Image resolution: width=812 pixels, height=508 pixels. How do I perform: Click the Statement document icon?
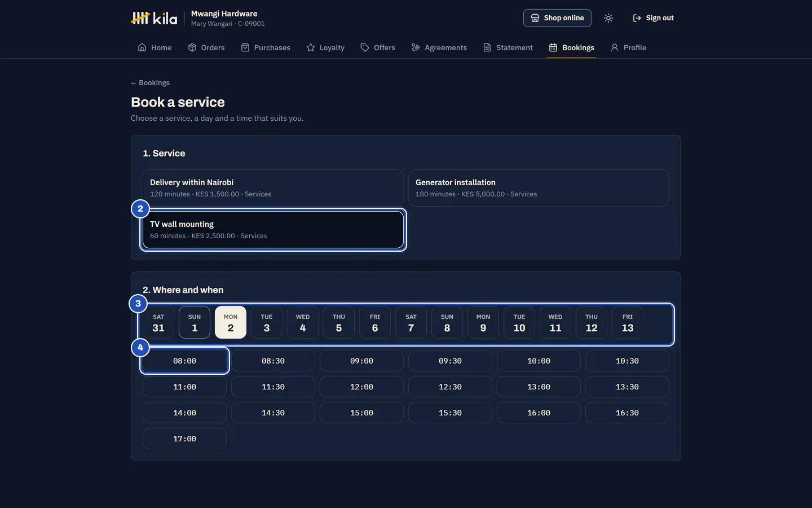[x=487, y=47]
